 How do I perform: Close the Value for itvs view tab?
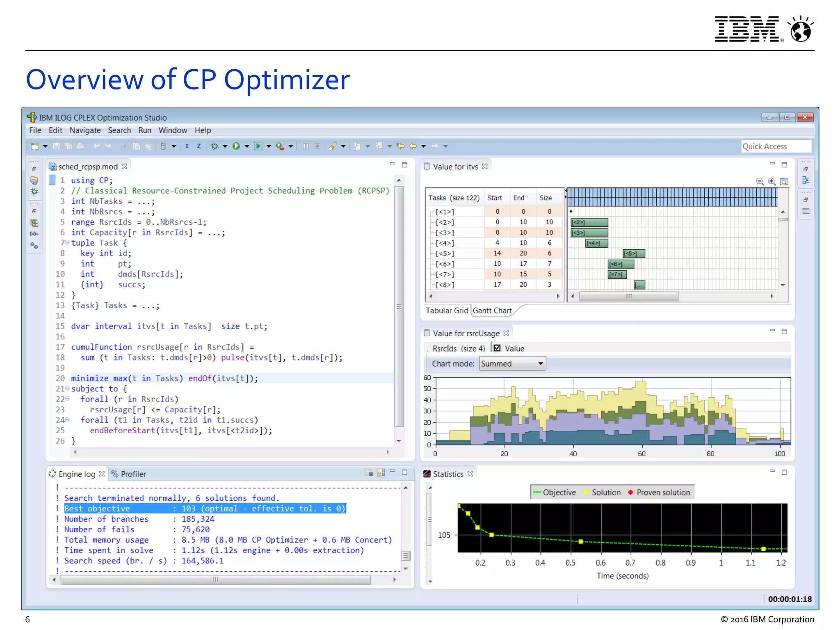[x=485, y=166]
